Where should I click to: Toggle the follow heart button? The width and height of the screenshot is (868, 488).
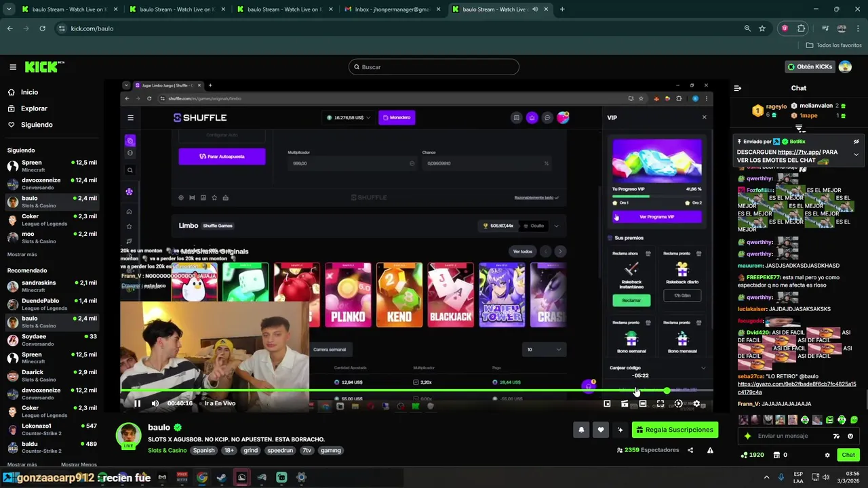(x=601, y=430)
